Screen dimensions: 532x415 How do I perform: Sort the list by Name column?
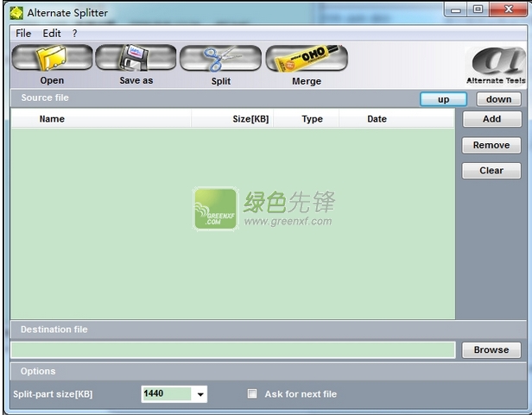(x=101, y=119)
